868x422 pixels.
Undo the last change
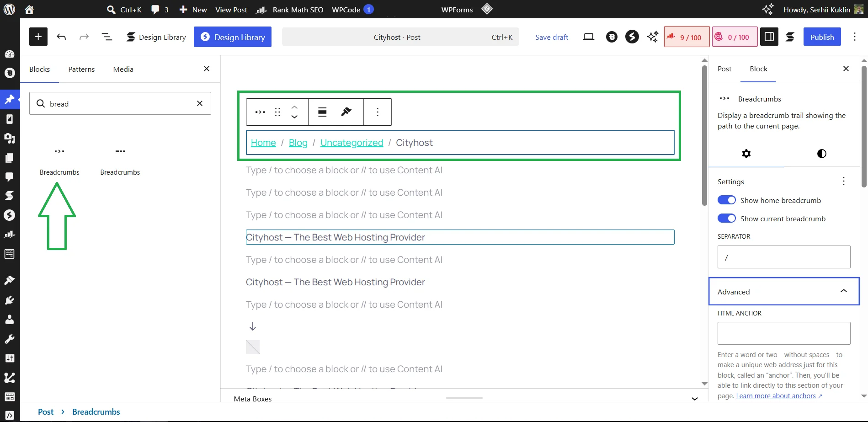pyautogui.click(x=61, y=37)
